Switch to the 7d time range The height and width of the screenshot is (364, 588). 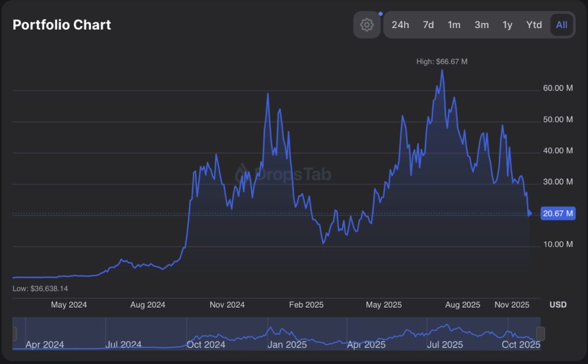coord(428,25)
